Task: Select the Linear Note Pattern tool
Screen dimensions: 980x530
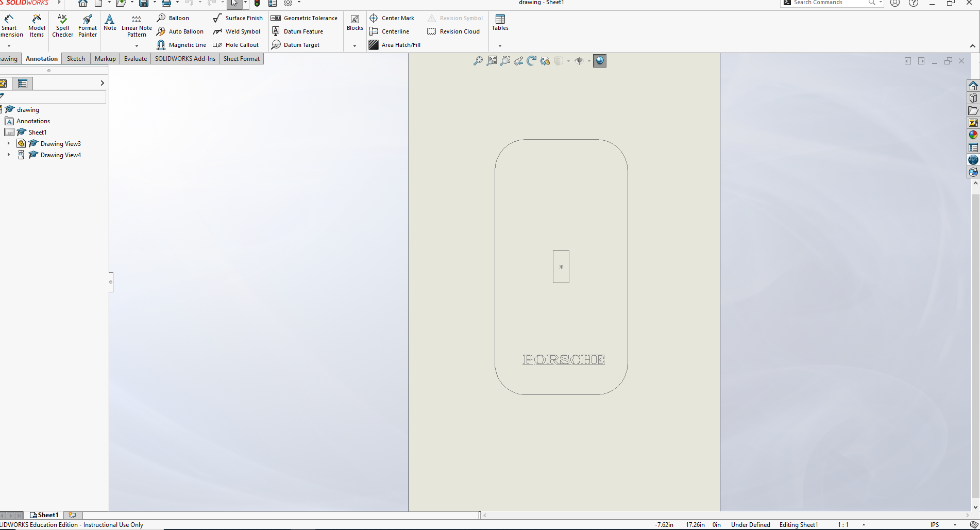Action: [x=137, y=26]
